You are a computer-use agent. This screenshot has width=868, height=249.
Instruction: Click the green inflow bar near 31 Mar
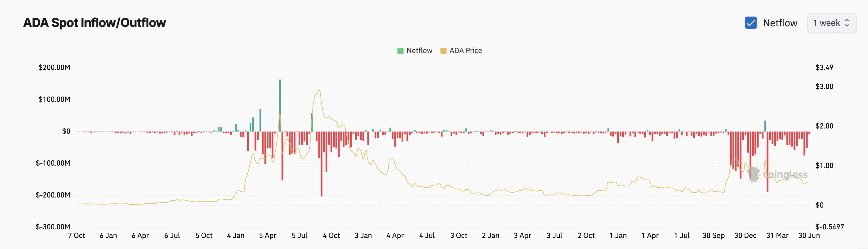pyautogui.click(x=765, y=126)
